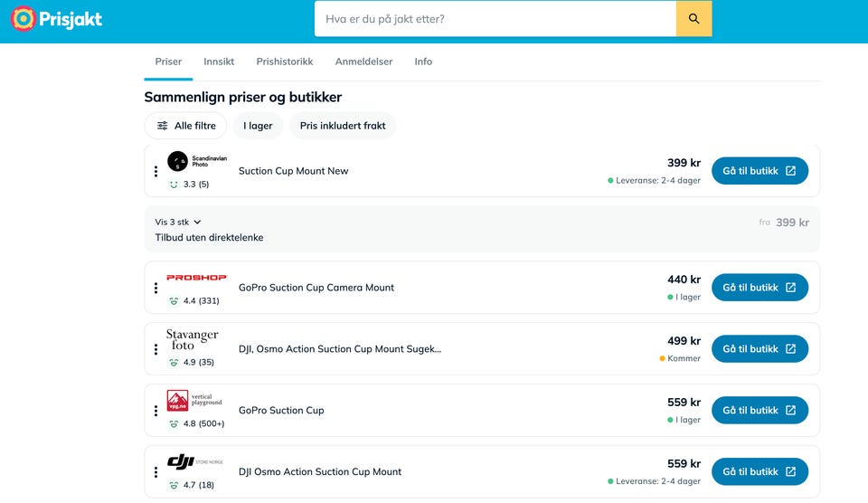Click the 'DJI Osmo Action Suction Cup Mount' title
The width and height of the screenshot is (868, 503).
[x=320, y=472]
